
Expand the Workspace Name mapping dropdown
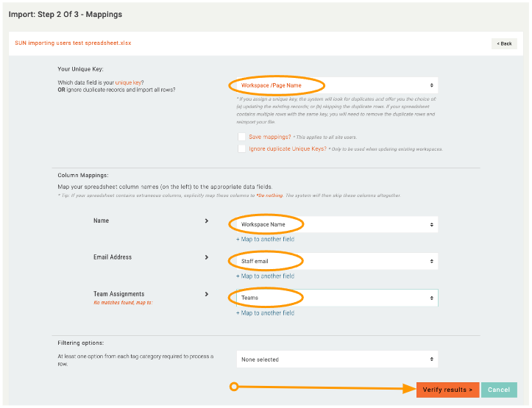(x=336, y=224)
